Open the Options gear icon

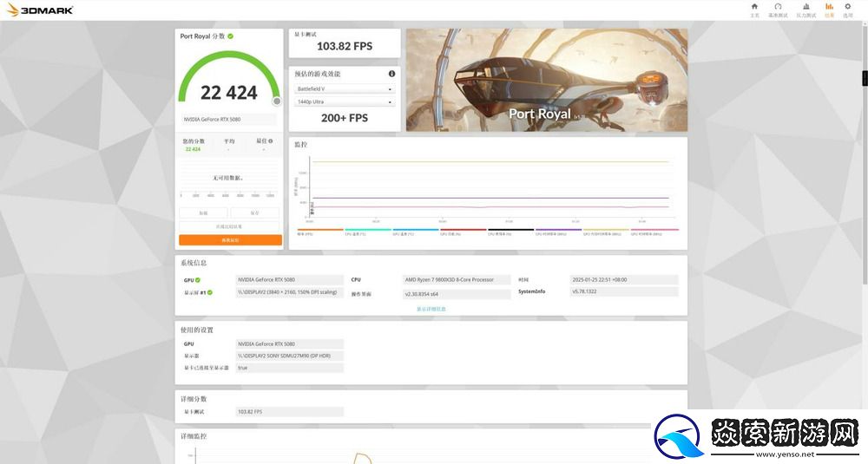(x=848, y=9)
